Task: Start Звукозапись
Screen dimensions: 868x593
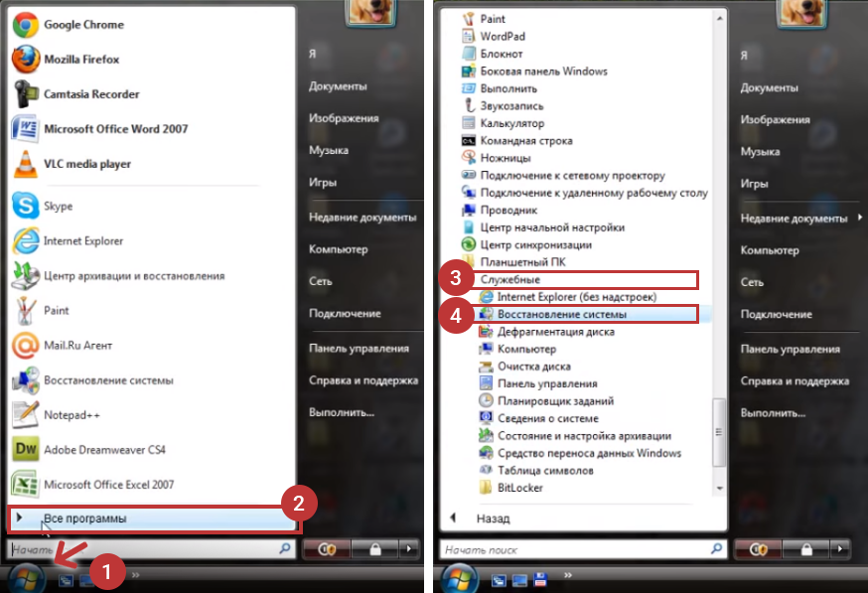Action: pos(503,105)
